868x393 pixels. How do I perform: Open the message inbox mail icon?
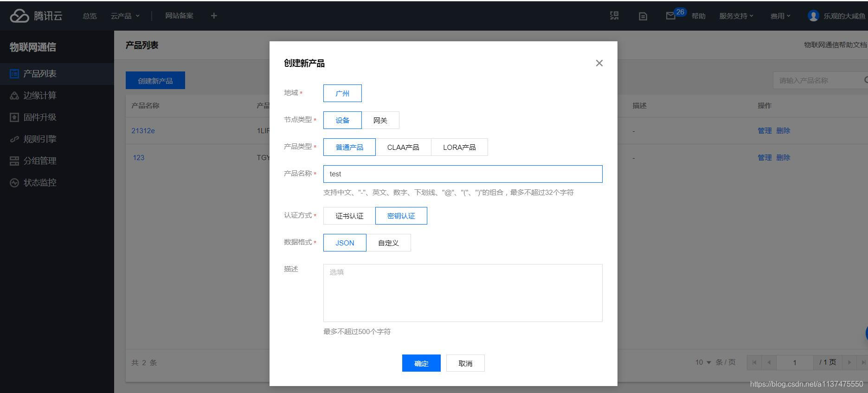[x=670, y=16]
